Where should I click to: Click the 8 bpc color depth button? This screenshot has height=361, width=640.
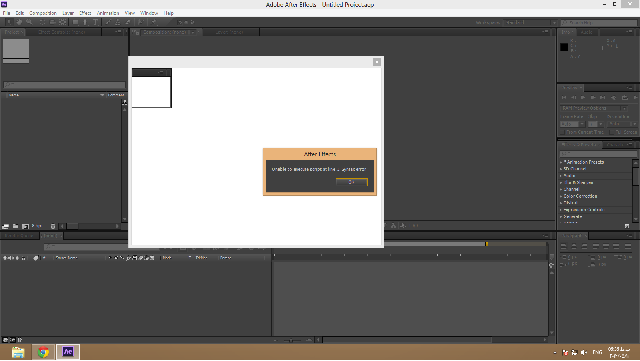tap(37, 226)
